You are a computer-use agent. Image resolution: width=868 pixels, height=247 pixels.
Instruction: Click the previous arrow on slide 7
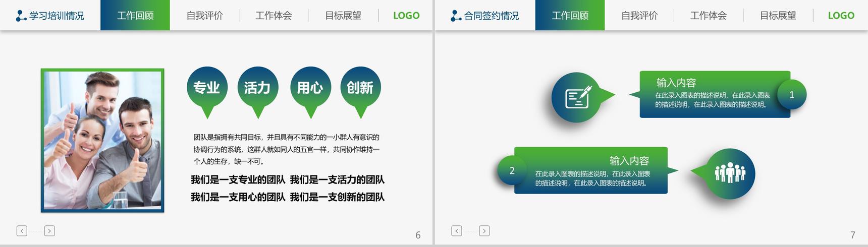(x=457, y=231)
